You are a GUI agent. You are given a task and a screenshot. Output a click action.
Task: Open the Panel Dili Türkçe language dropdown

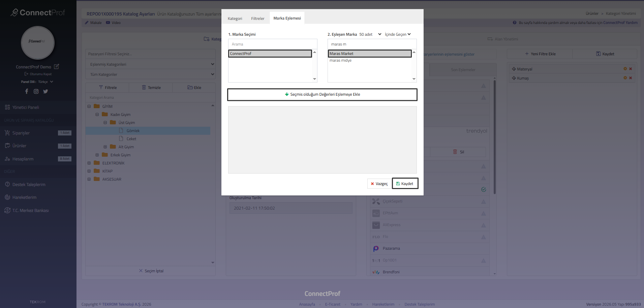[45, 82]
